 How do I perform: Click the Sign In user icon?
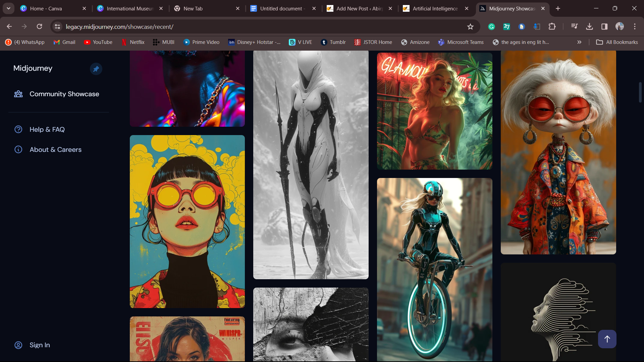(x=18, y=345)
